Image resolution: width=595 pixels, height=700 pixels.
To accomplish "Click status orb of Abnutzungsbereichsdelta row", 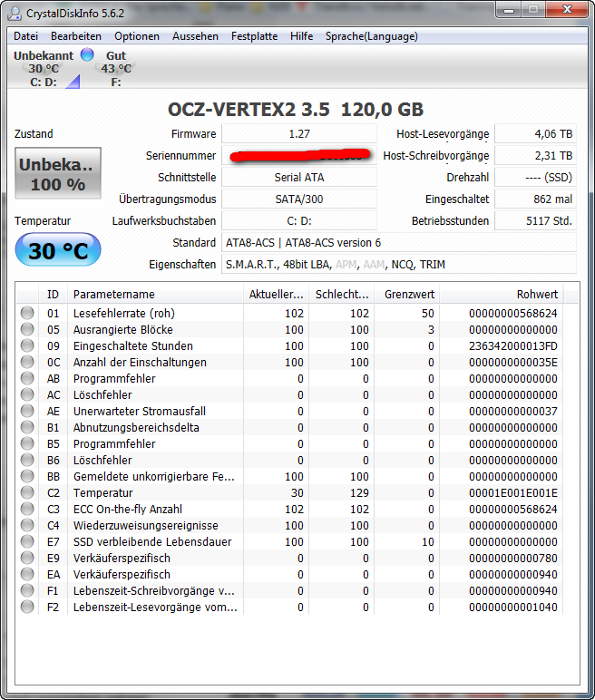I will pos(27,427).
